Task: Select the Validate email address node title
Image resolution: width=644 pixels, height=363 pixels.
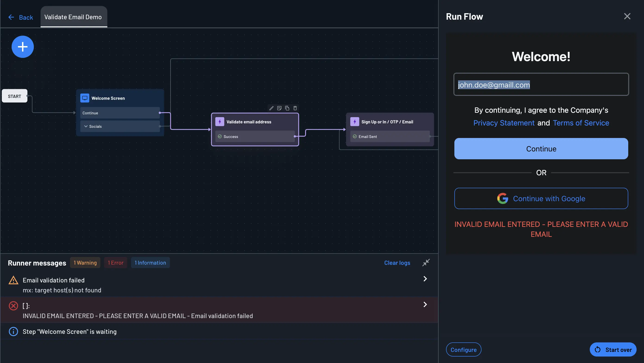Action: click(x=249, y=122)
